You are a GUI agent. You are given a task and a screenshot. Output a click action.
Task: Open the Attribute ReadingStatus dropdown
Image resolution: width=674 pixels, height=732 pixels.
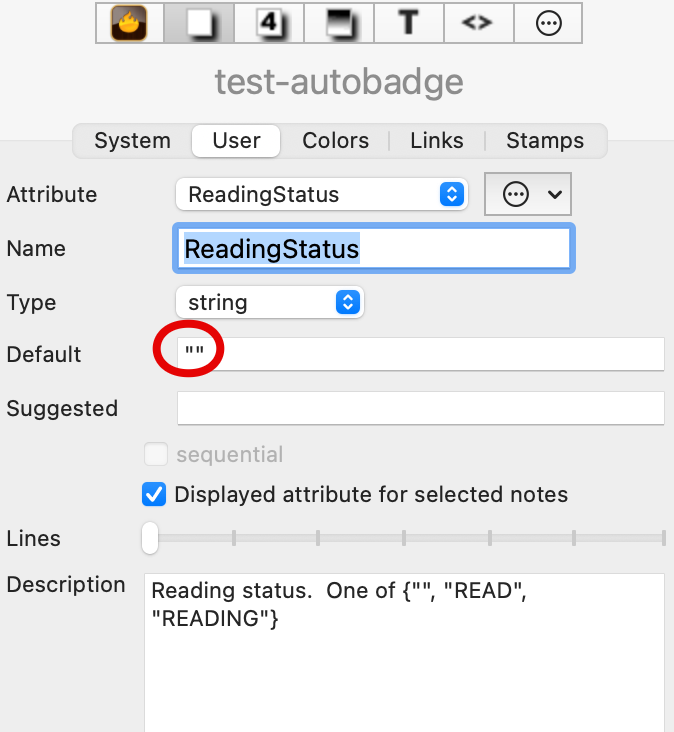pyautogui.click(x=321, y=195)
